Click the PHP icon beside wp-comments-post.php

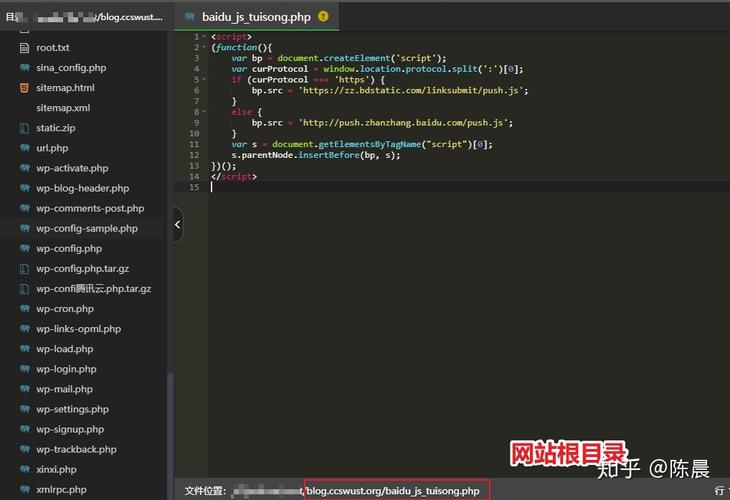[25, 208]
